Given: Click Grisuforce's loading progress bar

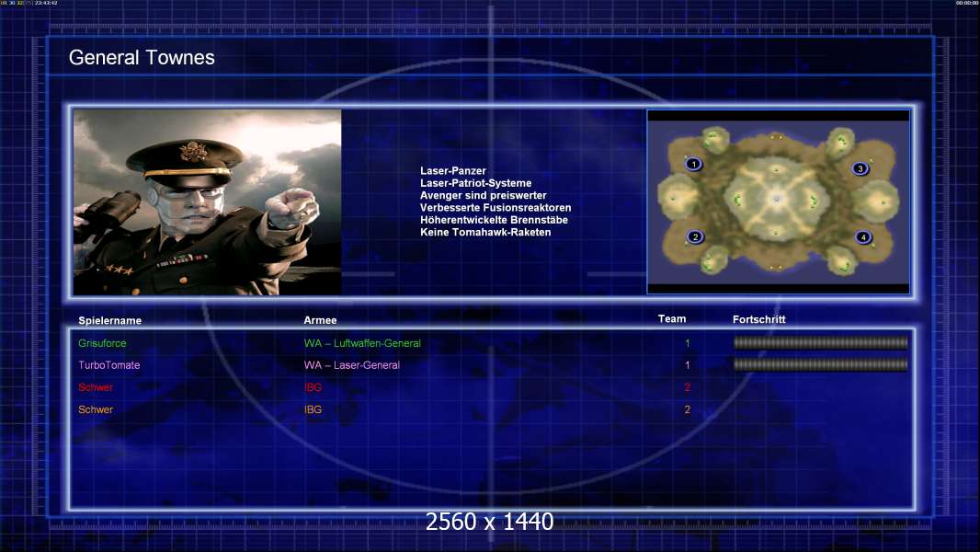Looking at the screenshot, I should (x=820, y=342).
